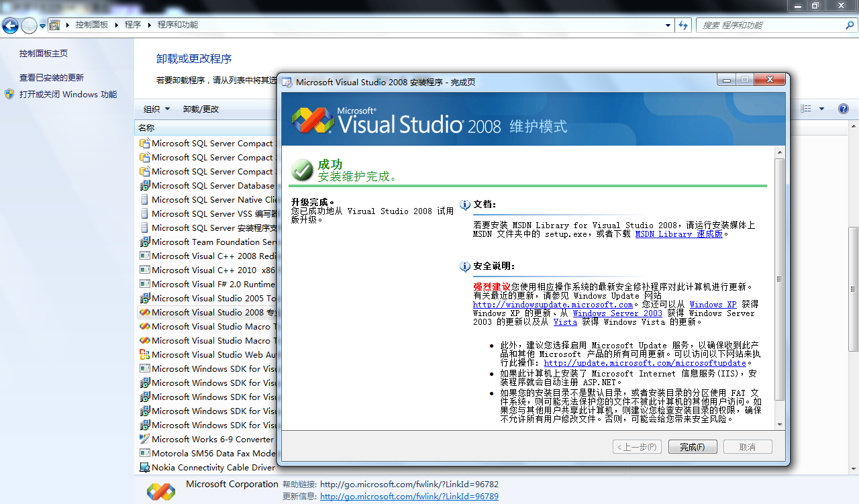
Task: Open the 组织 toolbar menu
Action: click(x=156, y=109)
